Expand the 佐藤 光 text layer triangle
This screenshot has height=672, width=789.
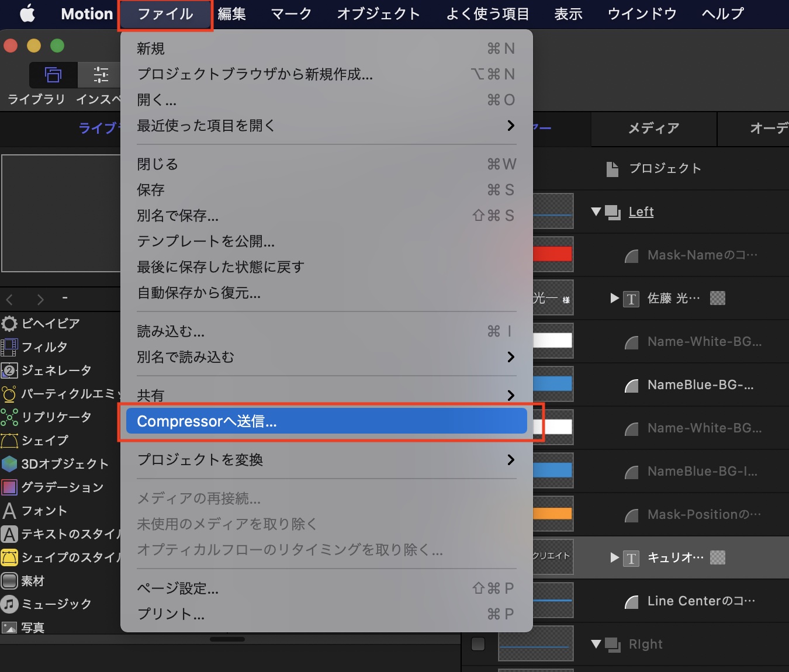coord(614,298)
